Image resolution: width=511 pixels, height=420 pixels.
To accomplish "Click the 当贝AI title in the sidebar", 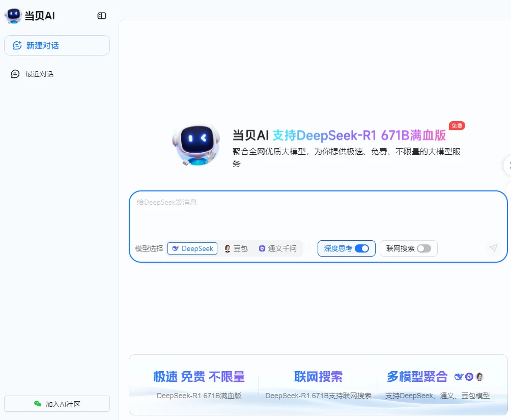I will [x=40, y=16].
